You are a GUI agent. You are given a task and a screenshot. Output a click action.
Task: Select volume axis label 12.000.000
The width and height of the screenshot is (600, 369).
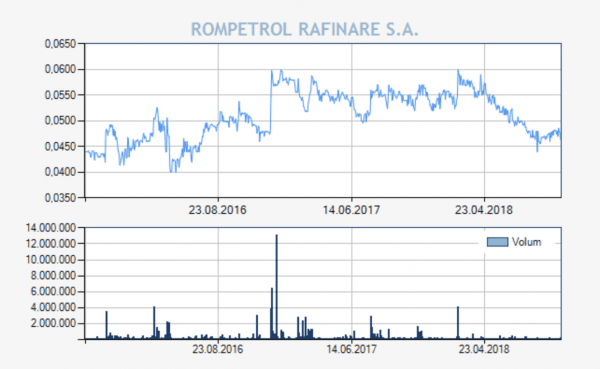pos(51,243)
